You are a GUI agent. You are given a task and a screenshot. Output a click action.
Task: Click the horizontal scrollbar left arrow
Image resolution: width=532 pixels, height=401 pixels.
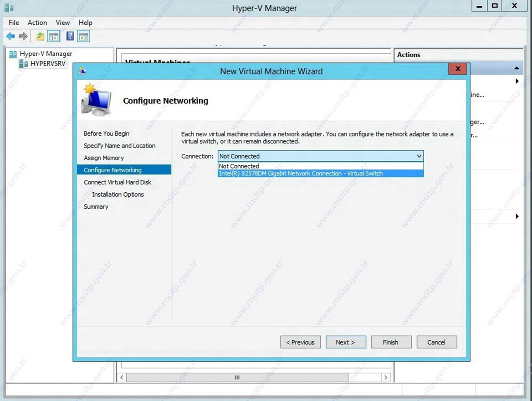click(x=122, y=377)
